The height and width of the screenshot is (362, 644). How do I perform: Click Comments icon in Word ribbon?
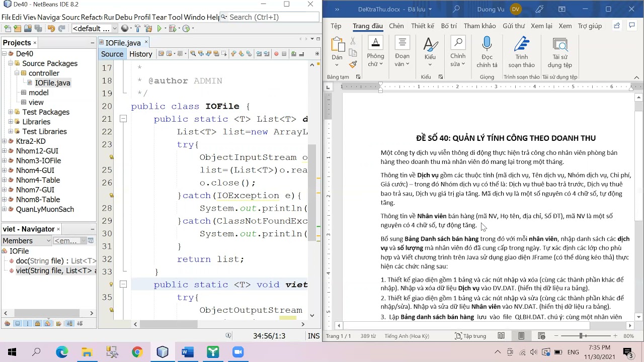pos(633,26)
